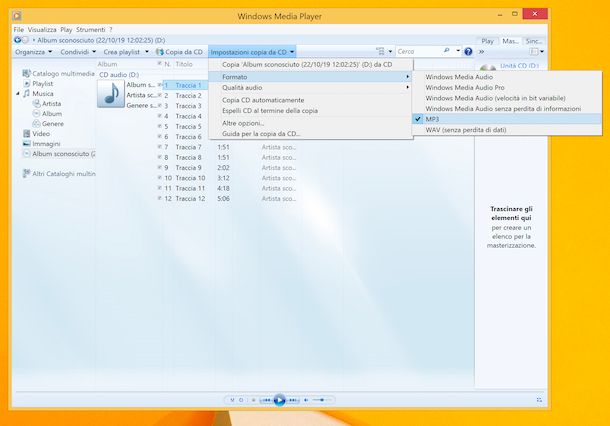Switch to the Masterizza tab
610x426 pixels.
[510, 41]
